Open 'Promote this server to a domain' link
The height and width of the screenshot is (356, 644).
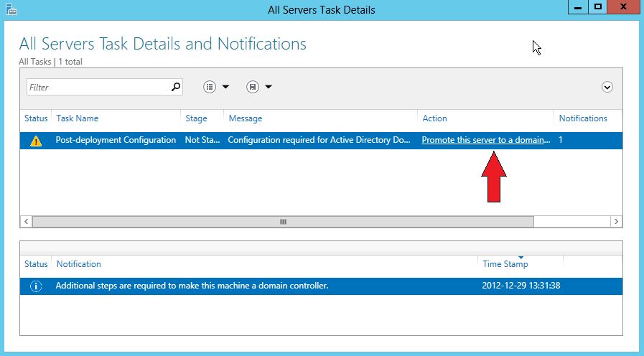coord(486,140)
